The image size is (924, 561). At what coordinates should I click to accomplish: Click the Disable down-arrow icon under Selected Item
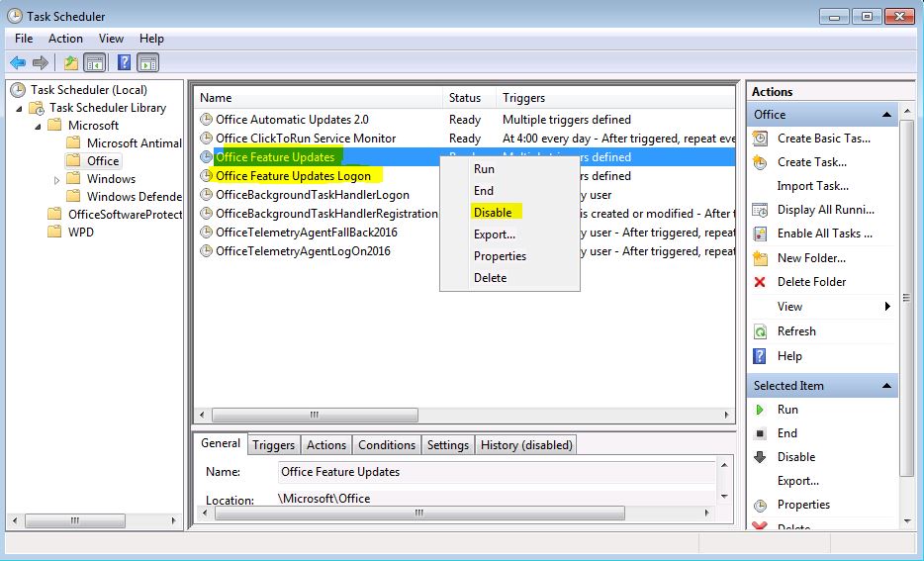pyautogui.click(x=760, y=457)
